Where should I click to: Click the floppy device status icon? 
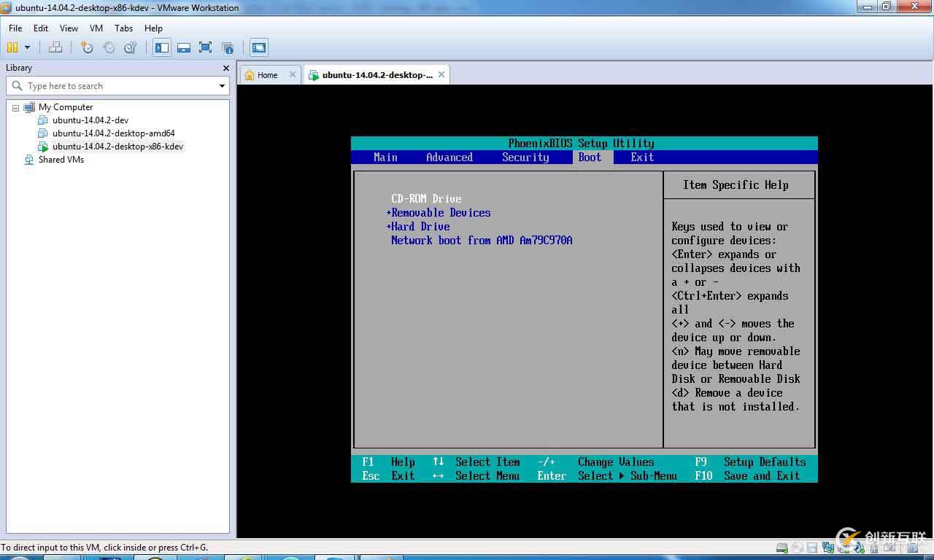(x=812, y=548)
